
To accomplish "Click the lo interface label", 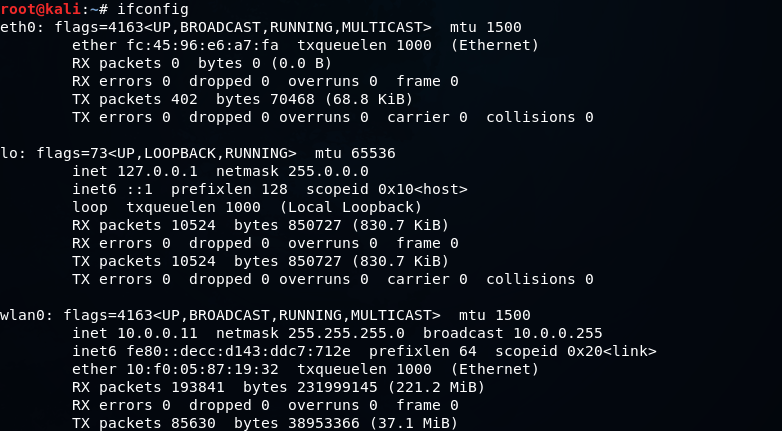I will tap(11, 153).
